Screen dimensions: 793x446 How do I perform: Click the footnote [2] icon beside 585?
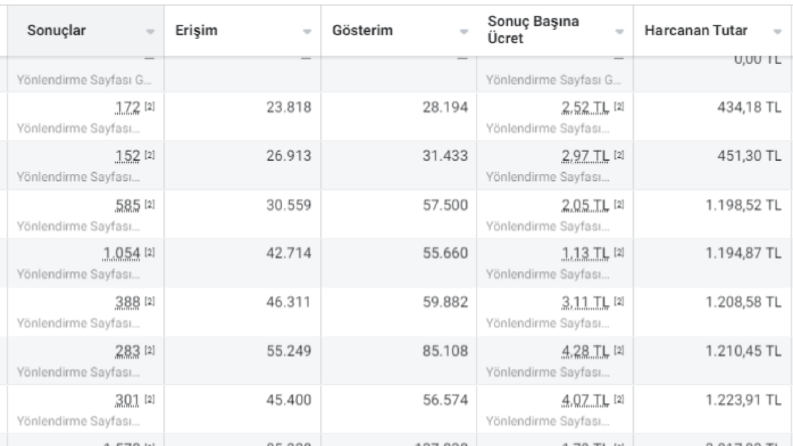coord(150,204)
